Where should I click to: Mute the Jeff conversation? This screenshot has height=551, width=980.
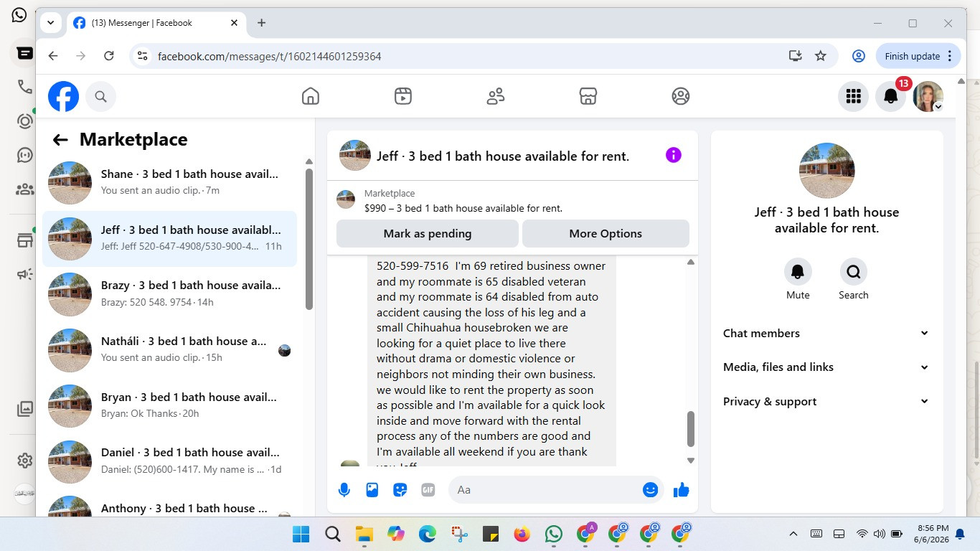pyautogui.click(x=798, y=272)
